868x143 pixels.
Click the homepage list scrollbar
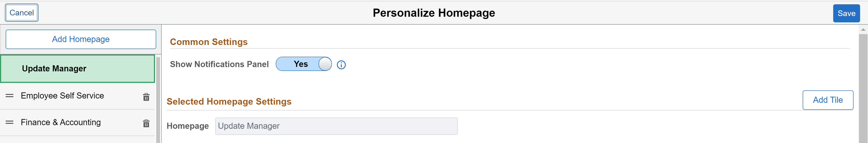158,100
